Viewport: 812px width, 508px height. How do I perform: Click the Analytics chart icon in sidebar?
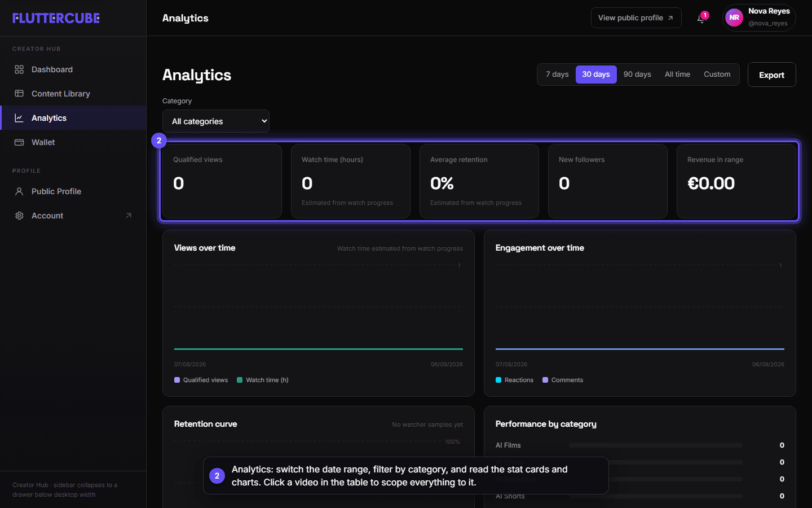coord(19,118)
